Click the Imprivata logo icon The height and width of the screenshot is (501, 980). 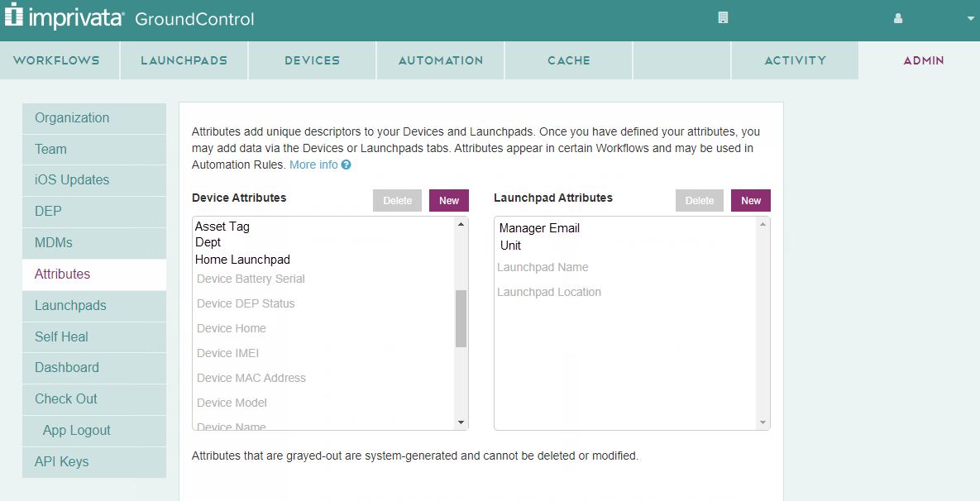(x=14, y=17)
